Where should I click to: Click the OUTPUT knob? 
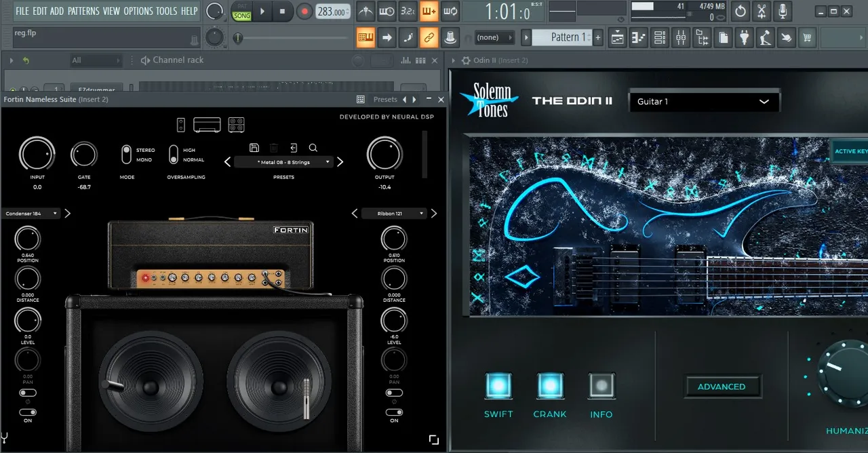coord(384,154)
